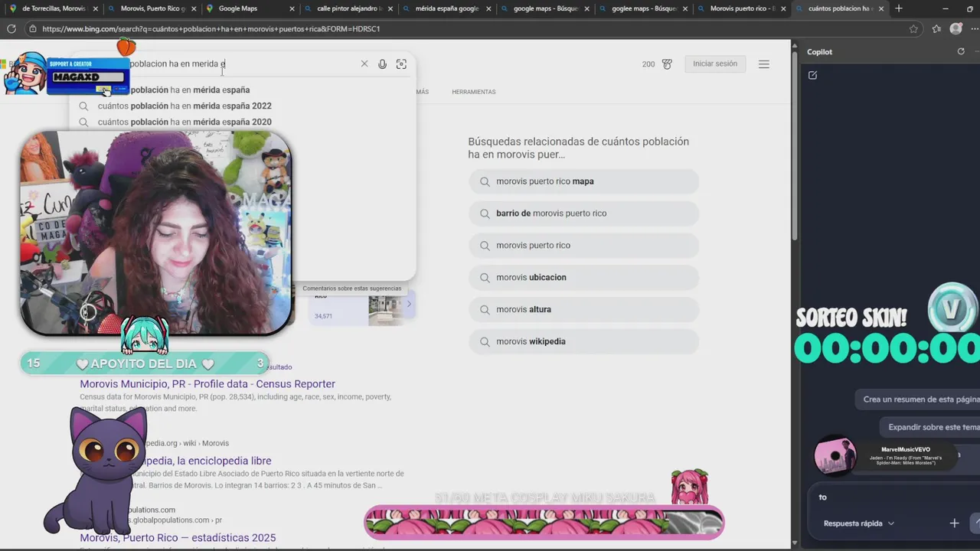Open the favorites list icon in the toolbar

click(936, 29)
